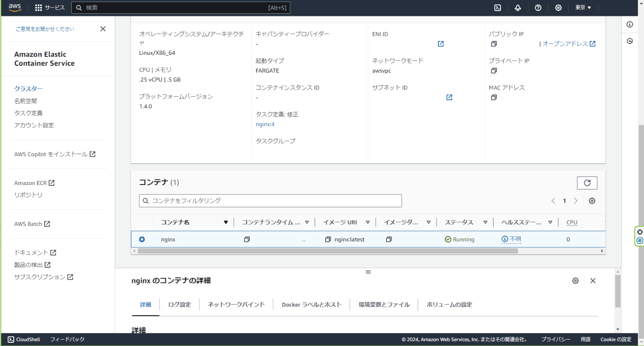Close the feedback banner in the sidebar
644x346 pixels.
point(103,29)
